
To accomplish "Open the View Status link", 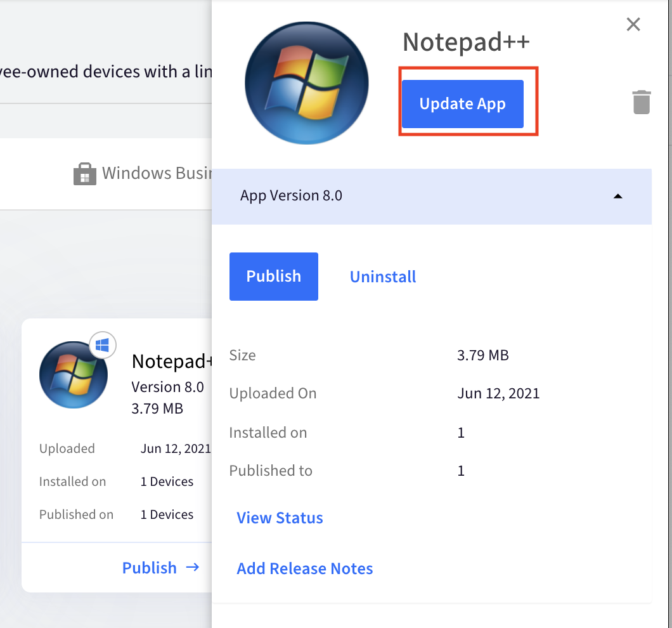I will 280,518.
